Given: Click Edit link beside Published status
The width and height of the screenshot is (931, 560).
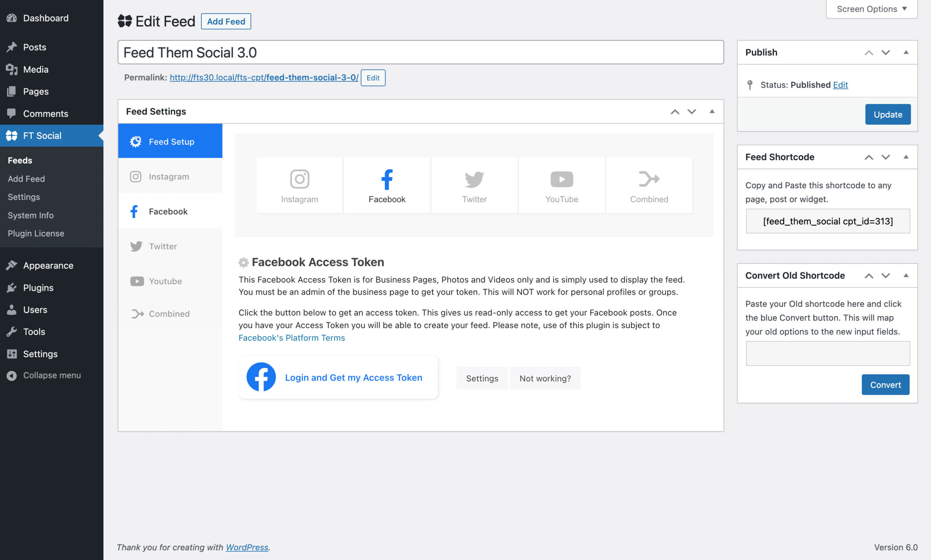Looking at the screenshot, I should point(840,85).
